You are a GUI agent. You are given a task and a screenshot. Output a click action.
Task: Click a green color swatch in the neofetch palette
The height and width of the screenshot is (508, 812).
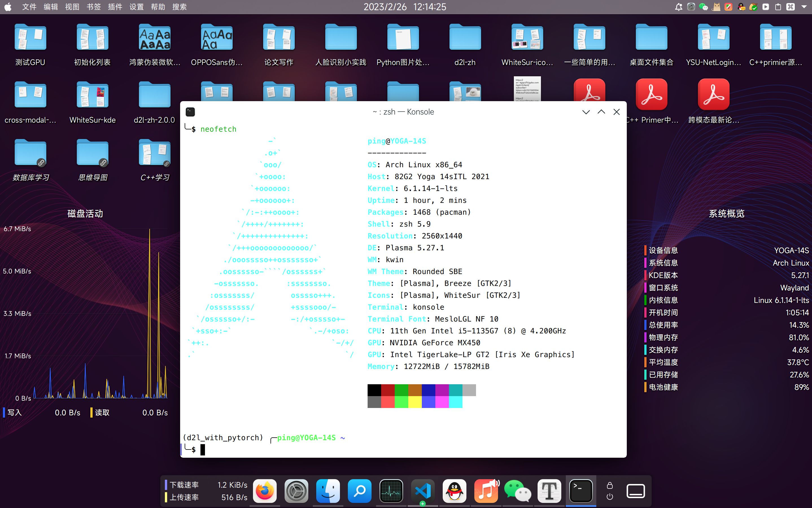(x=401, y=390)
